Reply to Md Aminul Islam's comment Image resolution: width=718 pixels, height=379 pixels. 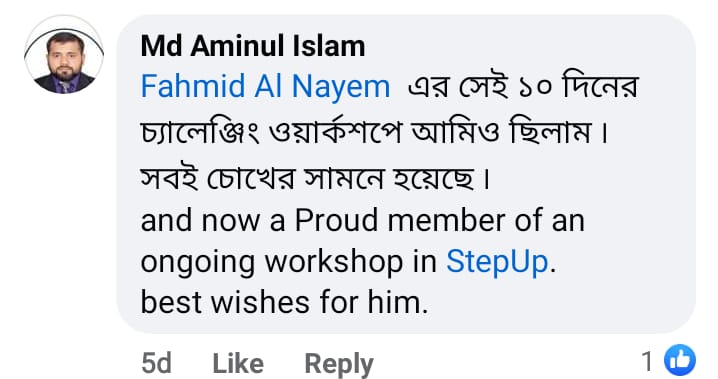click(339, 364)
